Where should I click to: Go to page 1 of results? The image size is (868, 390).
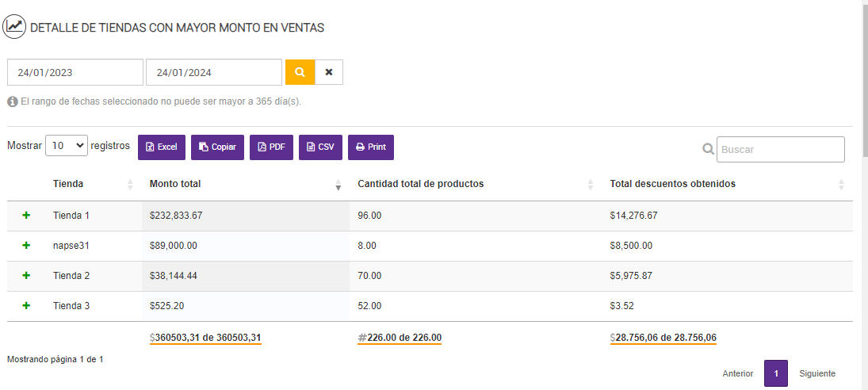point(776,373)
